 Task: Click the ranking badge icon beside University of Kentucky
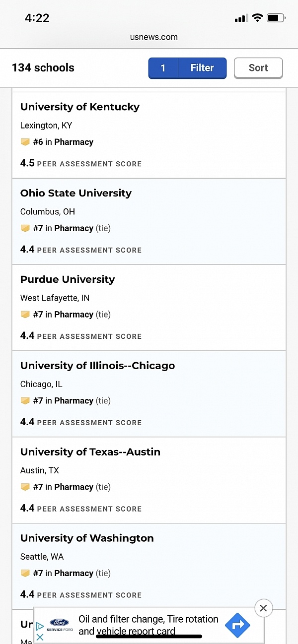point(25,142)
